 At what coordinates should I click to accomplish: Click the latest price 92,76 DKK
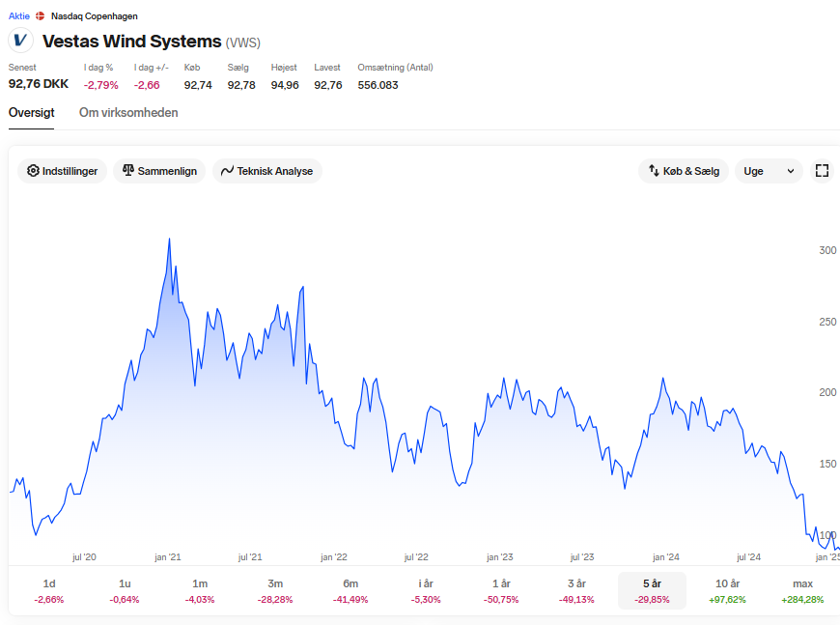tap(39, 84)
